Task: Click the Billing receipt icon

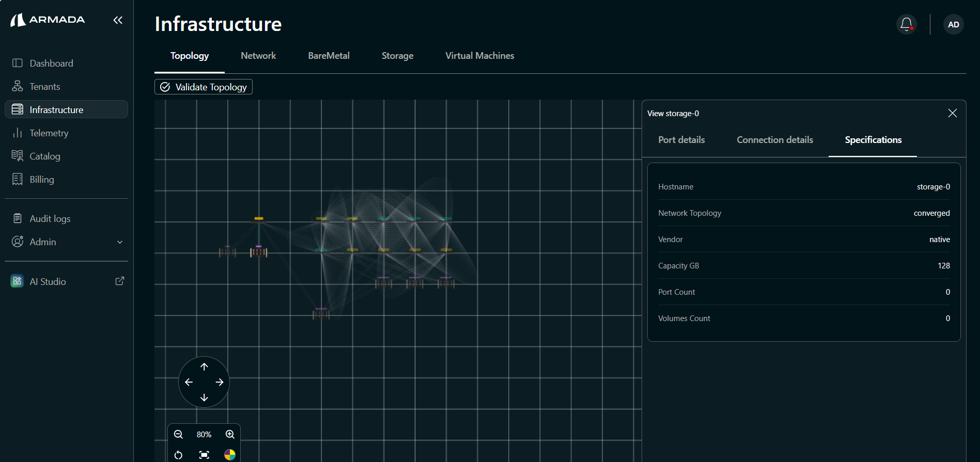Action: point(18,179)
